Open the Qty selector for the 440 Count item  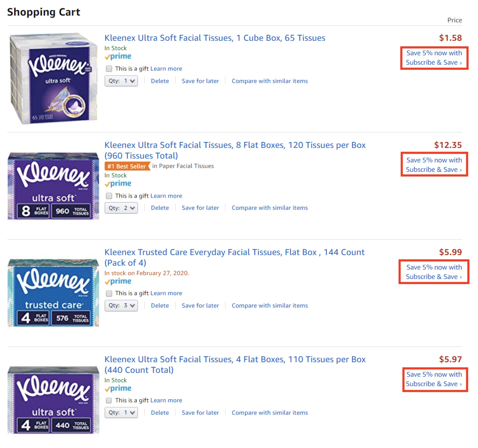coord(121,412)
